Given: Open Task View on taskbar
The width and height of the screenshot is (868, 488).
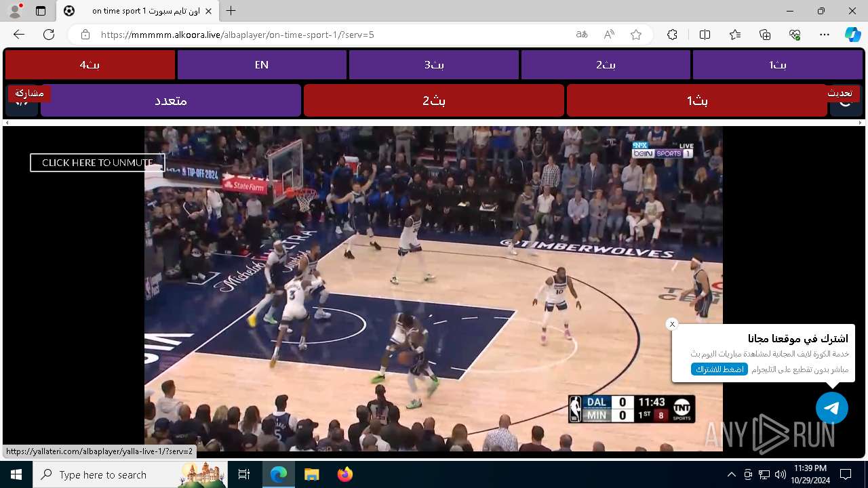Looking at the screenshot, I should [244, 474].
